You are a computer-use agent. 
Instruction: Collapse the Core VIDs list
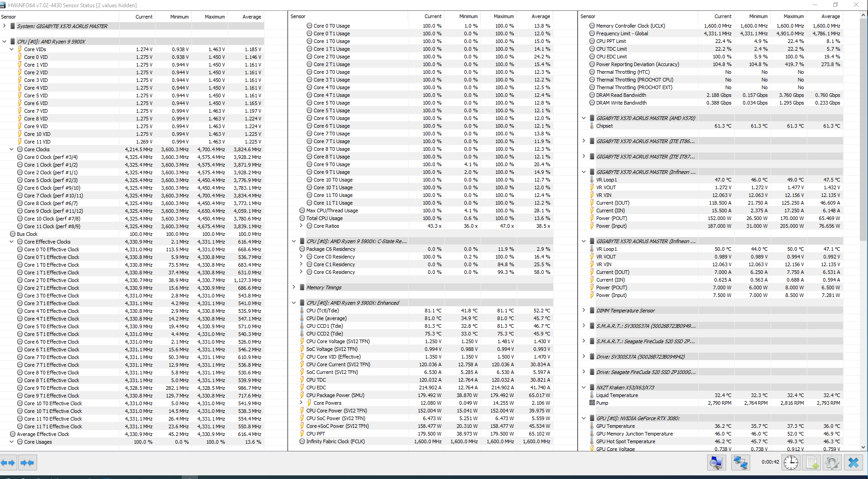coord(12,49)
